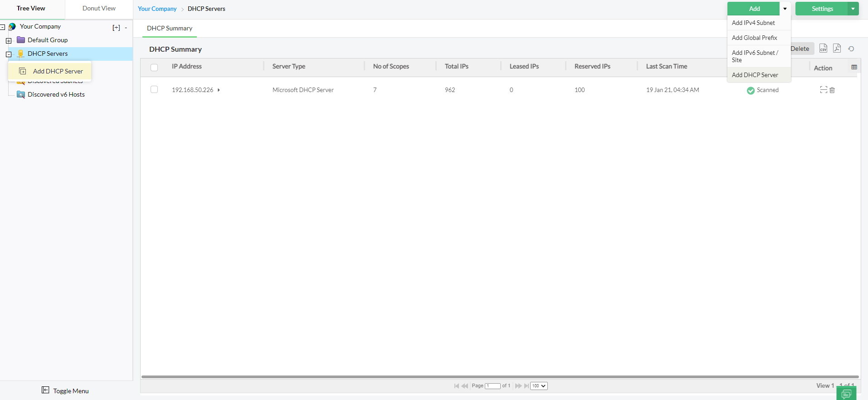Screen dimensions: 868x400
Task: Open the 192.168.50.226 server link
Action: pyautogui.click(x=192, y=90)
